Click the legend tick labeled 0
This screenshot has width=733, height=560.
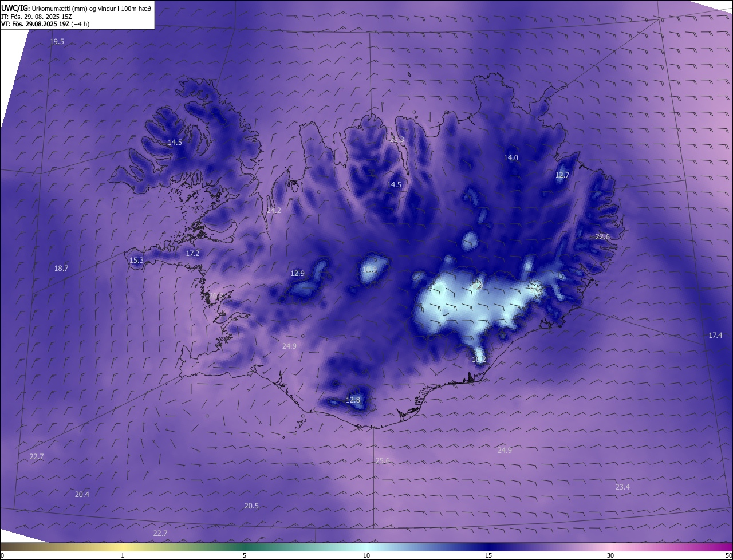(x=2, y=555)
